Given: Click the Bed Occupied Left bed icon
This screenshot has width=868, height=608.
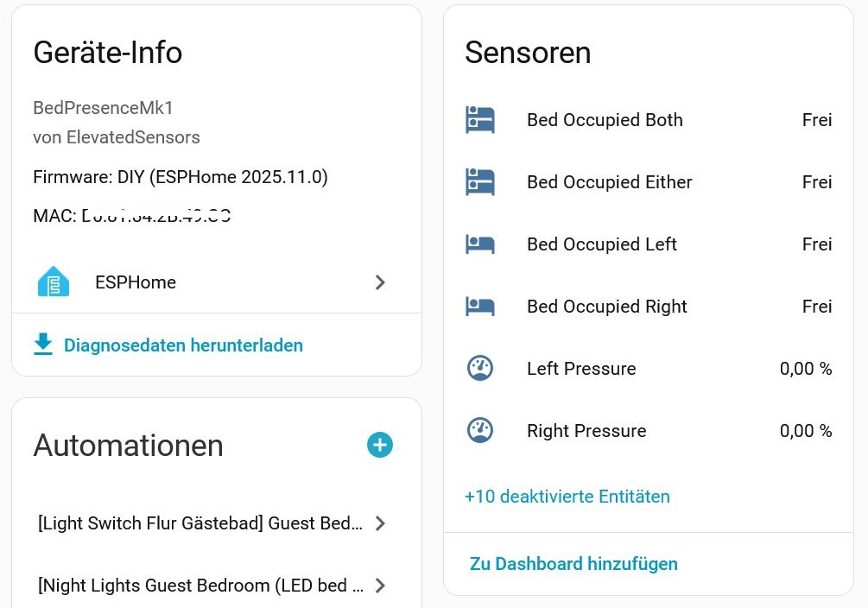Looking at the screenshot, I should [480, 244].
